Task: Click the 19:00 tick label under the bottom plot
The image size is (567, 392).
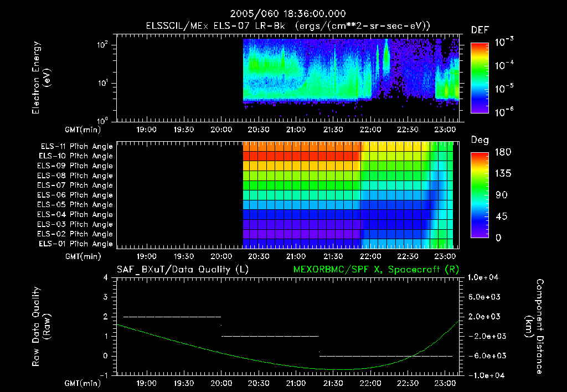Action: (146, 383)
